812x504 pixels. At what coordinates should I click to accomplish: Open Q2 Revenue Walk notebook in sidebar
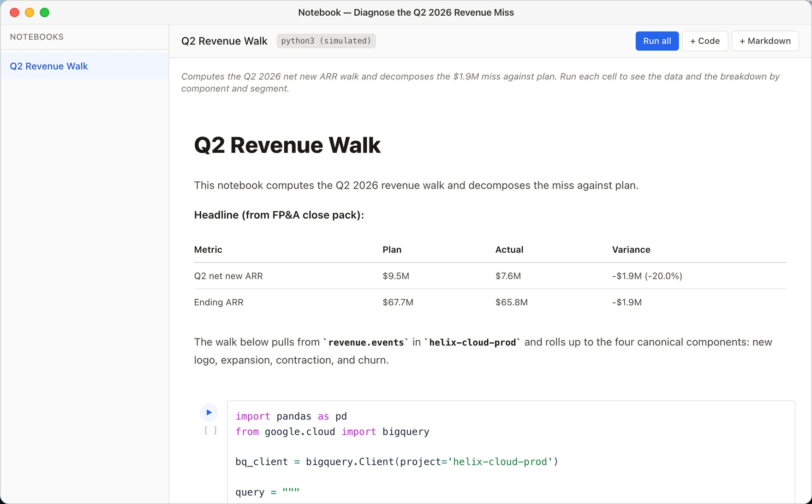click(x=84, y=66)
